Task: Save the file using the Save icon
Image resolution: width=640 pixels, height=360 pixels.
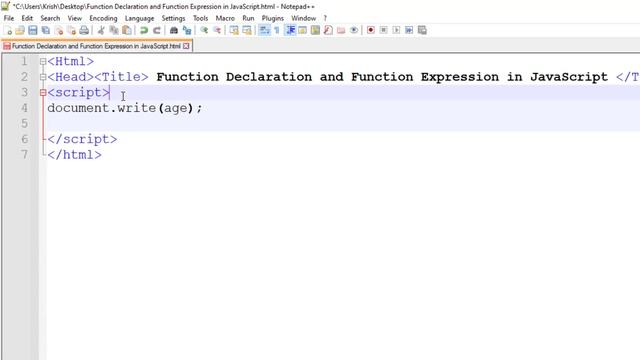Action: point(33,30)
